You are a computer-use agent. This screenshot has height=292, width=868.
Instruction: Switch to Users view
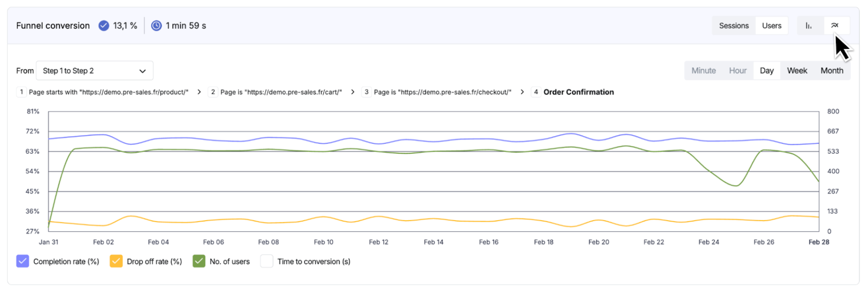(771, 26)
